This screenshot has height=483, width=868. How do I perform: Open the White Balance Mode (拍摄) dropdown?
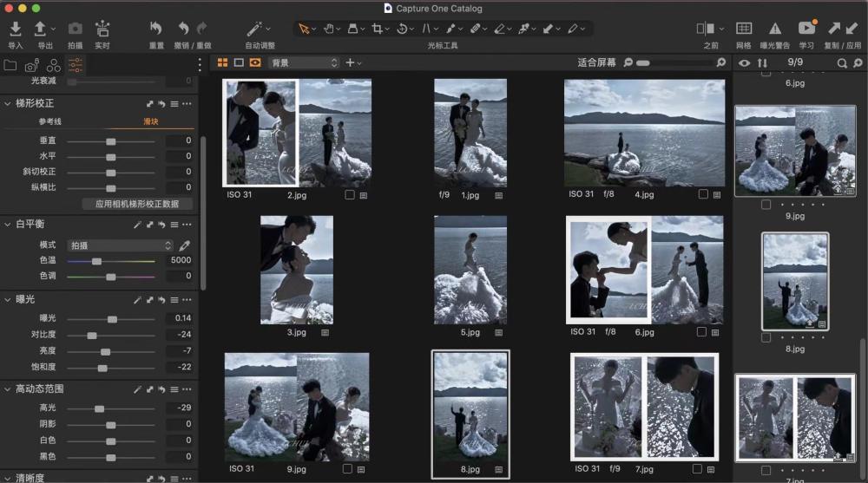click(120, 245)
